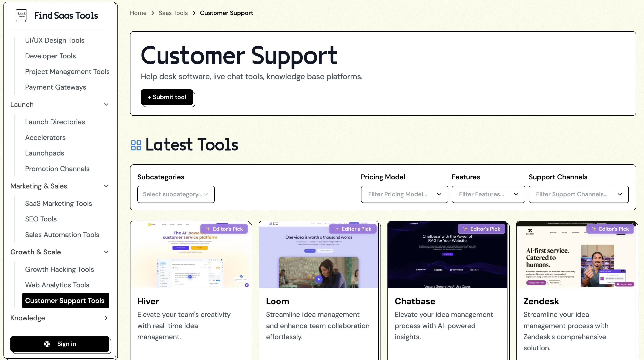Open Filter Features dropdown
This screenshot has width=644, height=360.
tap(488, 194)
